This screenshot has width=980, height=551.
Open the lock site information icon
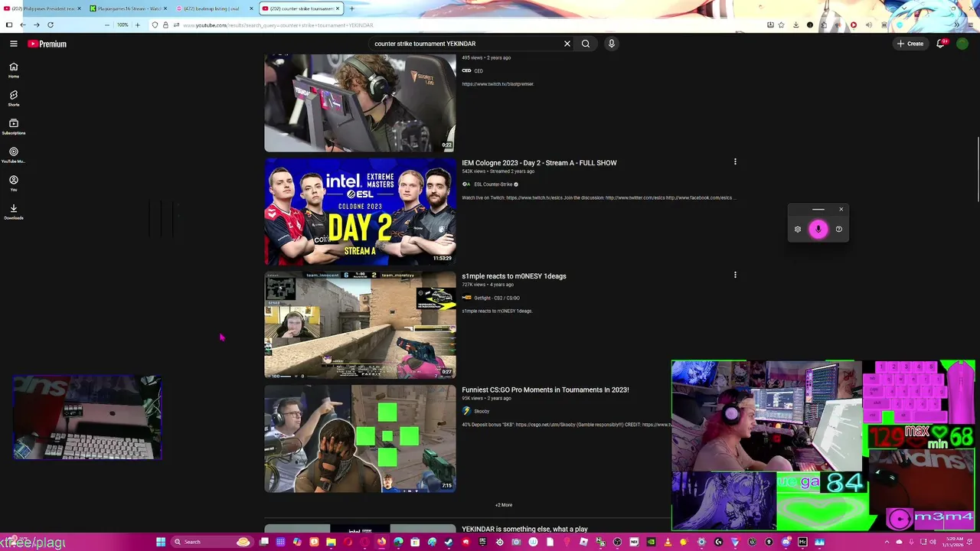pyautogui.click(x=165, y=24)
